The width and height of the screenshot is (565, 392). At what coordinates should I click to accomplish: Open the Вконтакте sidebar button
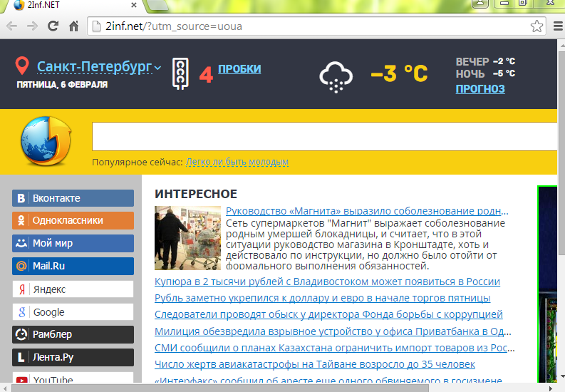click(x=73, y=198)
